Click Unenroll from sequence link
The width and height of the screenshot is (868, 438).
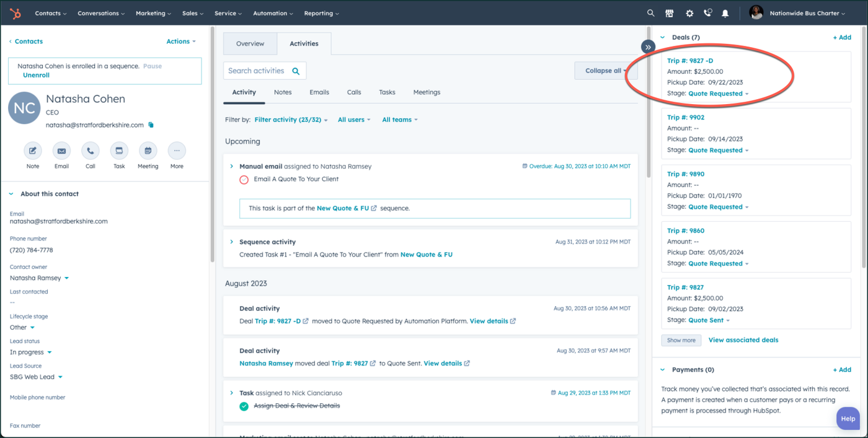pyautogui.click(x=36, y=75)
